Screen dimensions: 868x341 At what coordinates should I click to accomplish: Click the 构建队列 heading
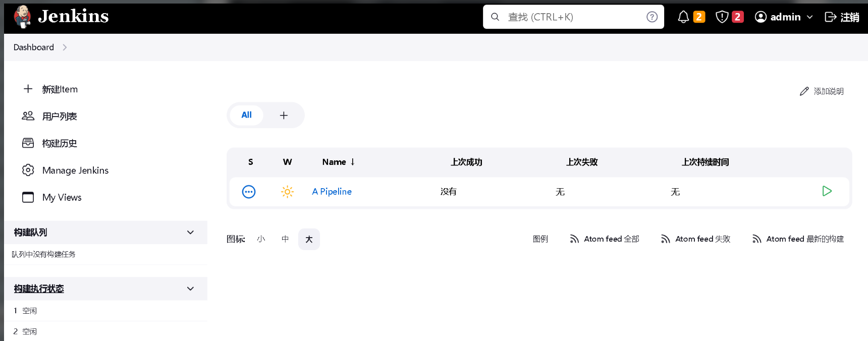(x=30, y=233)
